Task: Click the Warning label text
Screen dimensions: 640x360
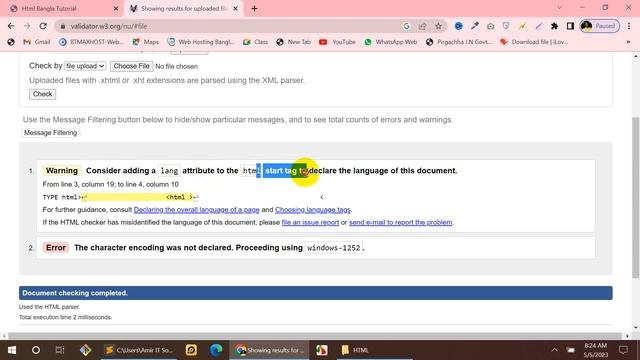Action: click(x=62, y=171)
